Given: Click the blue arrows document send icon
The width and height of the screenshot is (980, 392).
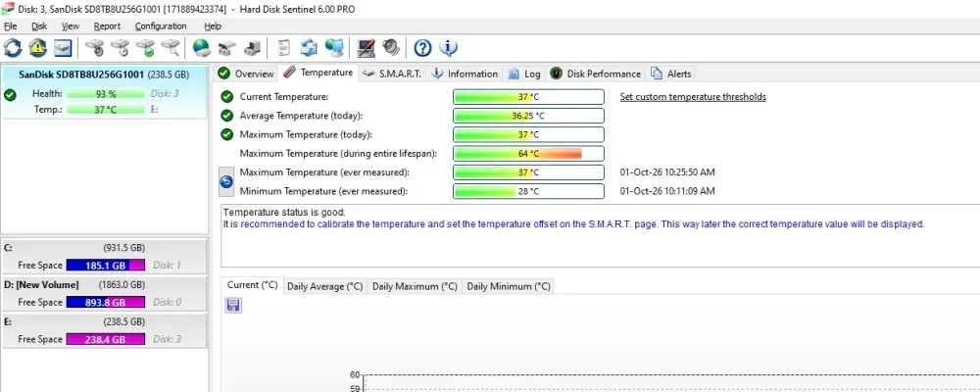Looking at the screenshot, I should click(309, 47).
